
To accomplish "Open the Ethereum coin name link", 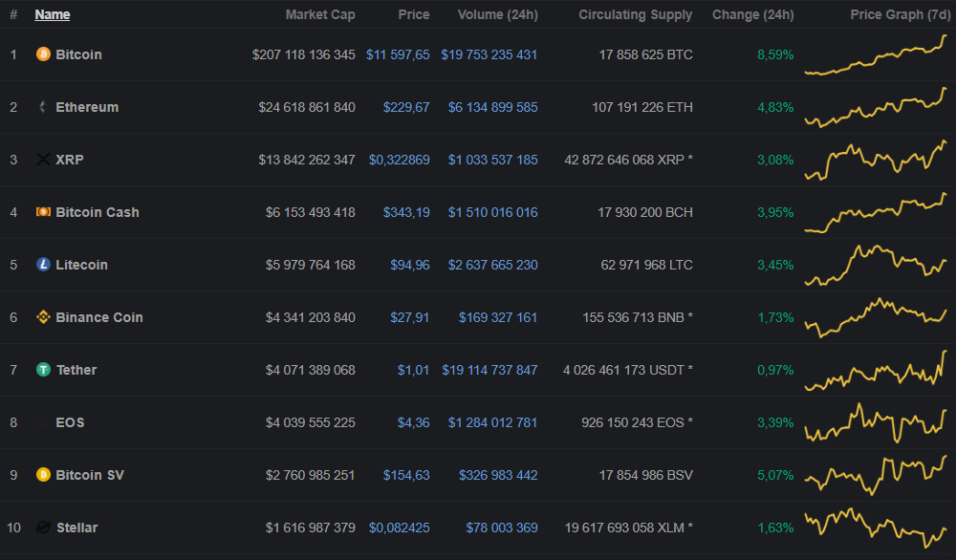I will pos(87,107).
